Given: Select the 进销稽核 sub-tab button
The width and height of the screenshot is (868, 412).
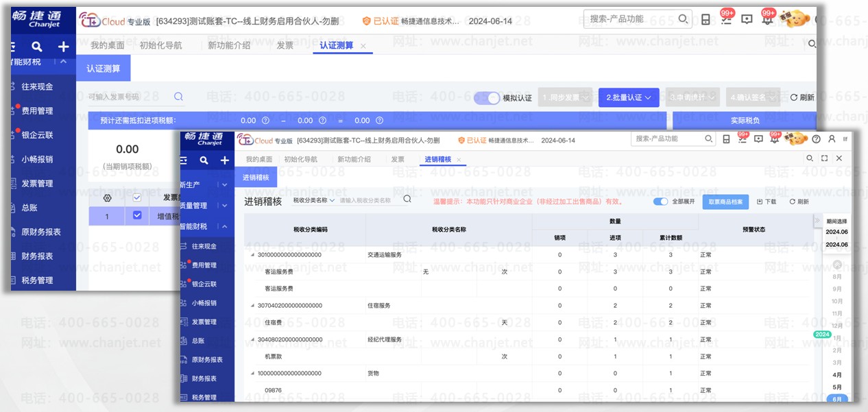Looking at the screenshot, I should [256, 178].
